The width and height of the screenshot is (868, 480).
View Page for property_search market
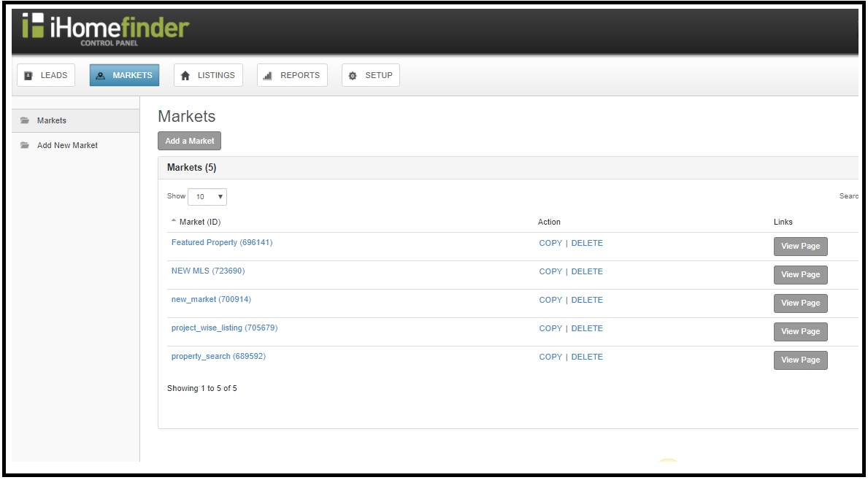pyautogui.click(x=800, y=360)
